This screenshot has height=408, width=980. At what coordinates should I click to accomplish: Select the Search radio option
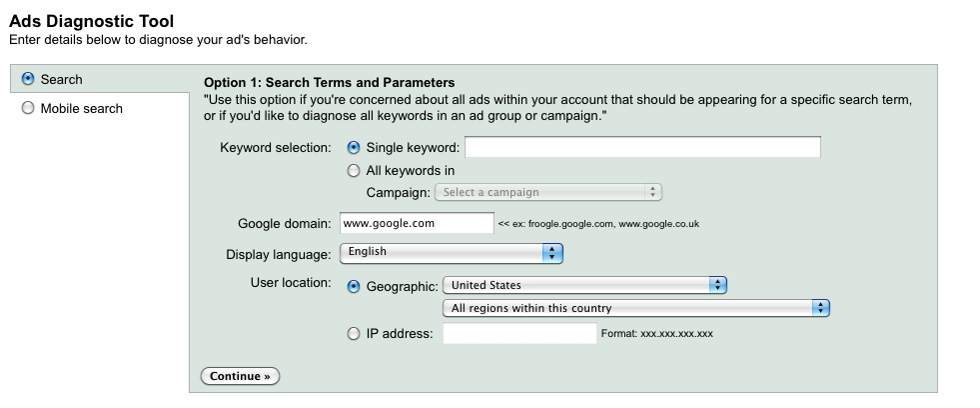[x=28, y=79]
